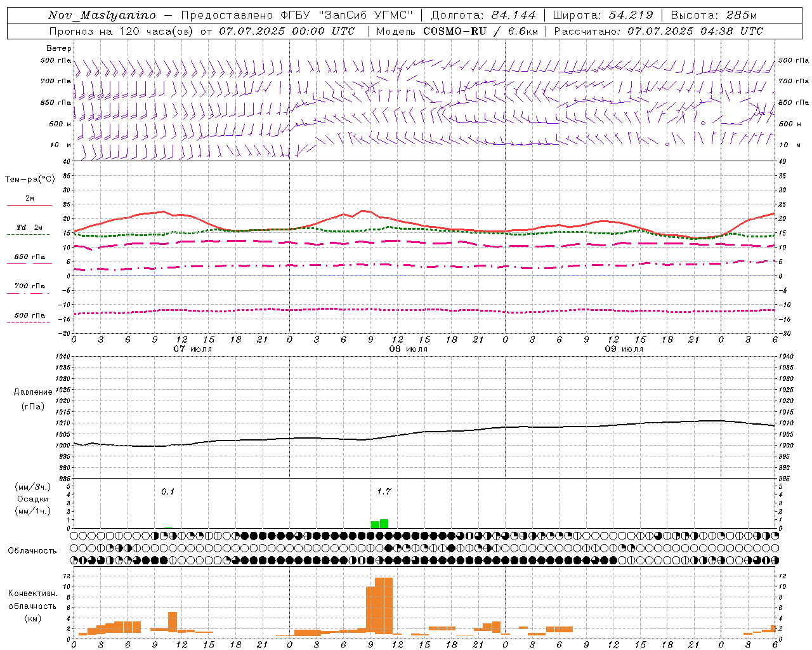The height and width of the screenshot is (650, 812).
Task: Click the Осадки precipitation label
Action: click(x=33, y=499)
